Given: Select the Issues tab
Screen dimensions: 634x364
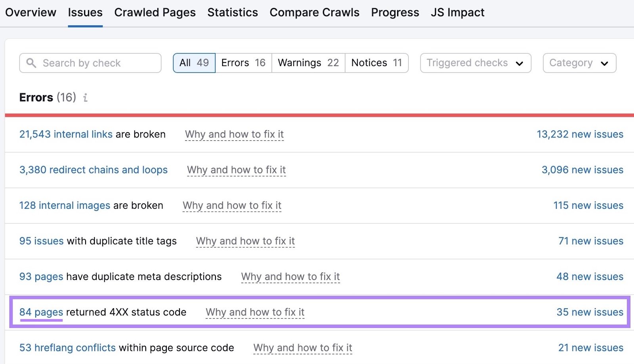Looking at the screenshot, I should coord(85,13).
